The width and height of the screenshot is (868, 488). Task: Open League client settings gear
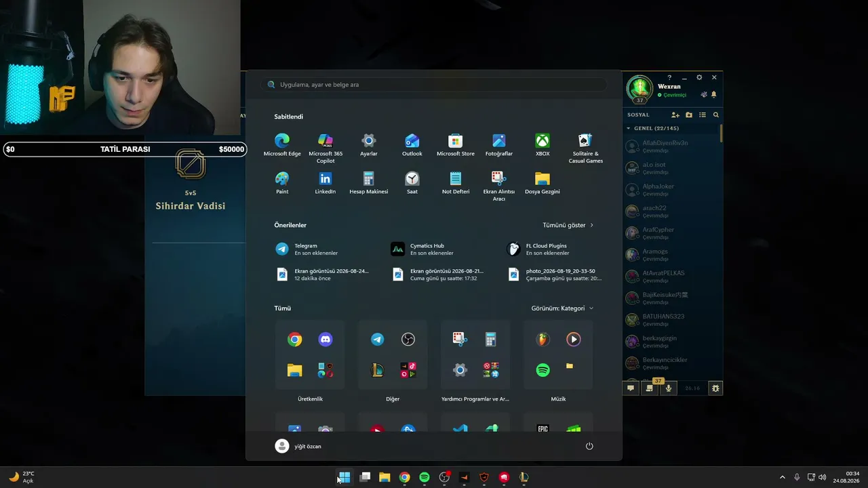tap(699, 78)
